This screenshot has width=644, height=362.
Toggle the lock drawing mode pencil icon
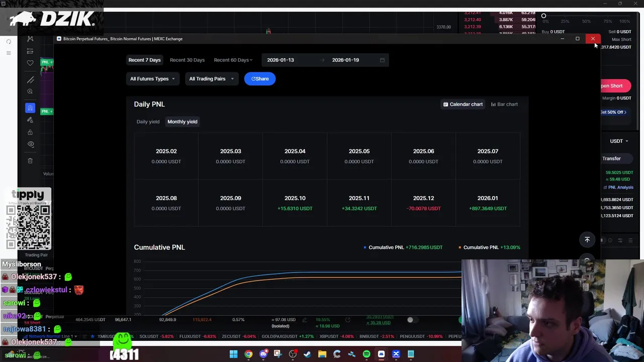point(30,120)
